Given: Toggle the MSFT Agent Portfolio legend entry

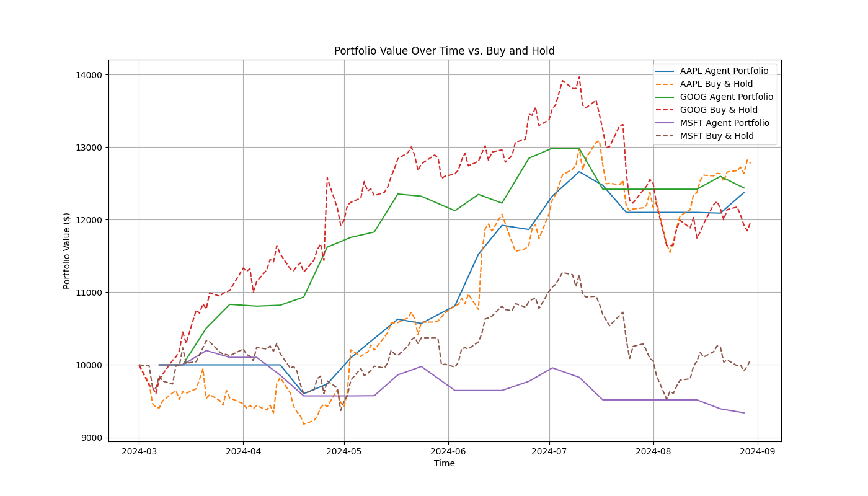Looking at the screenshot, I should tap(724, 122).
